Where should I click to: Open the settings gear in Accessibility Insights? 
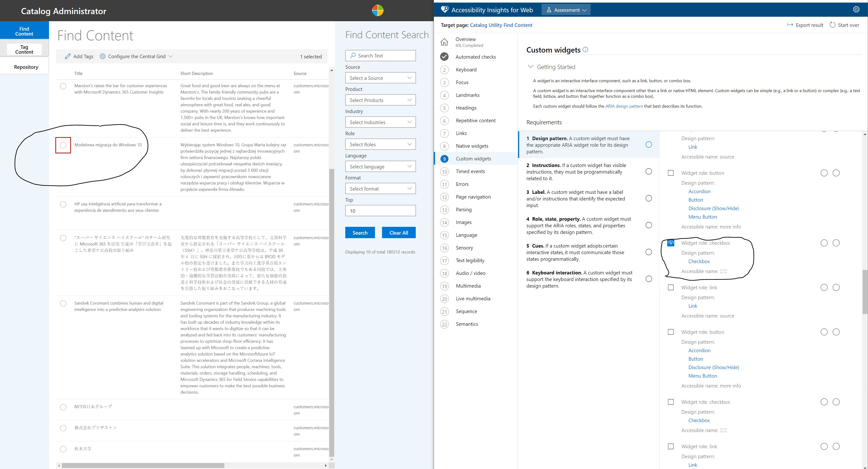(x=856, y=9)
